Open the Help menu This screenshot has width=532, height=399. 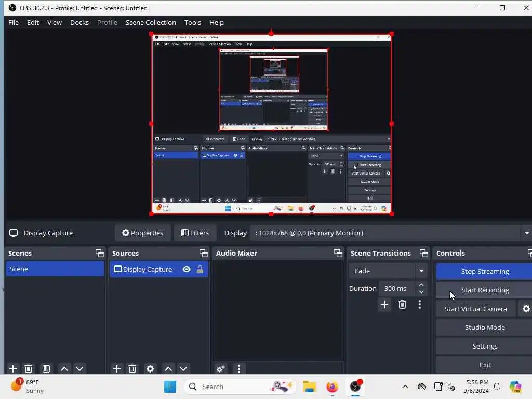[217, 22]
